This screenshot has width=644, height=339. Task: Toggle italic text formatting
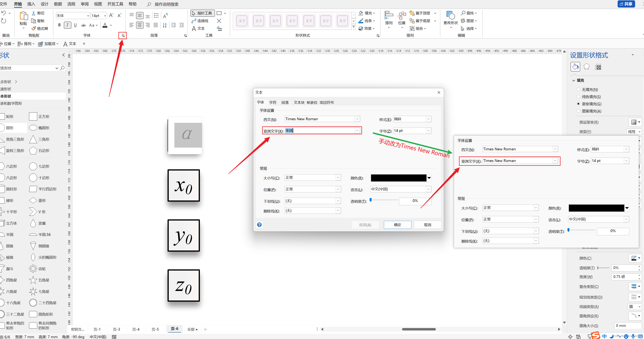click(x=67, y=25)
